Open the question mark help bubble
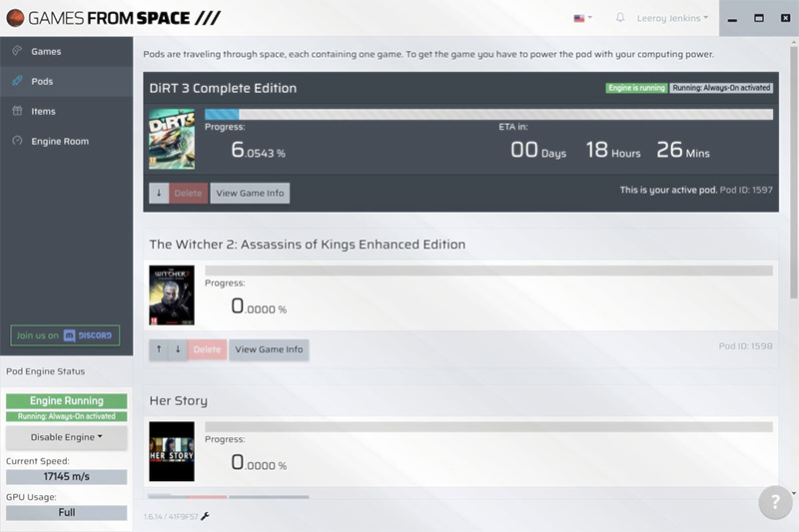The width and height of the screenshot is (799, 532). pos(775,502)
